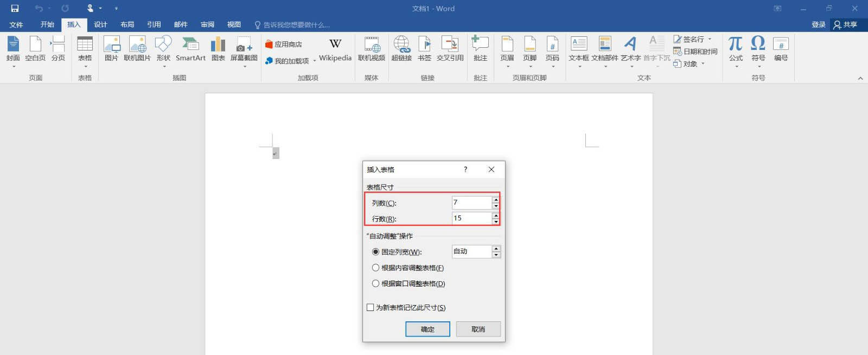Select fixed column width (固定列宽) radio

[x=375, y=252]
